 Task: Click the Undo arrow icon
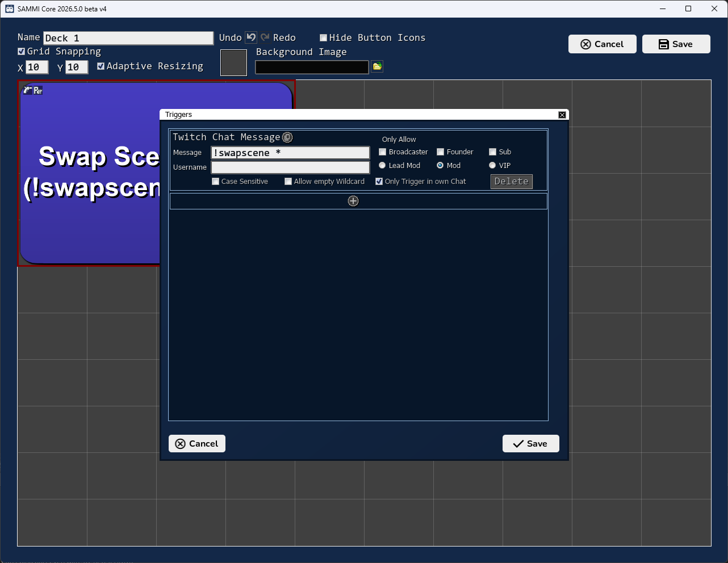point(251,37)
